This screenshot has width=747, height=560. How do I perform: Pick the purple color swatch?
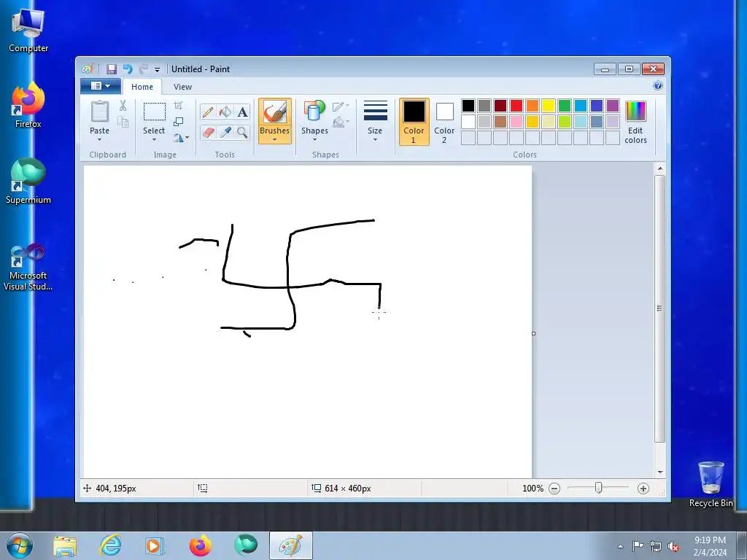(613, 106)
